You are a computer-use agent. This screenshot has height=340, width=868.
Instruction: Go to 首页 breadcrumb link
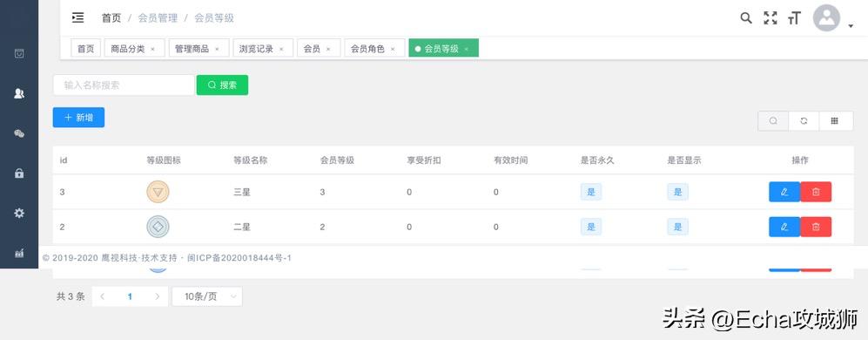tap(111, 17)
